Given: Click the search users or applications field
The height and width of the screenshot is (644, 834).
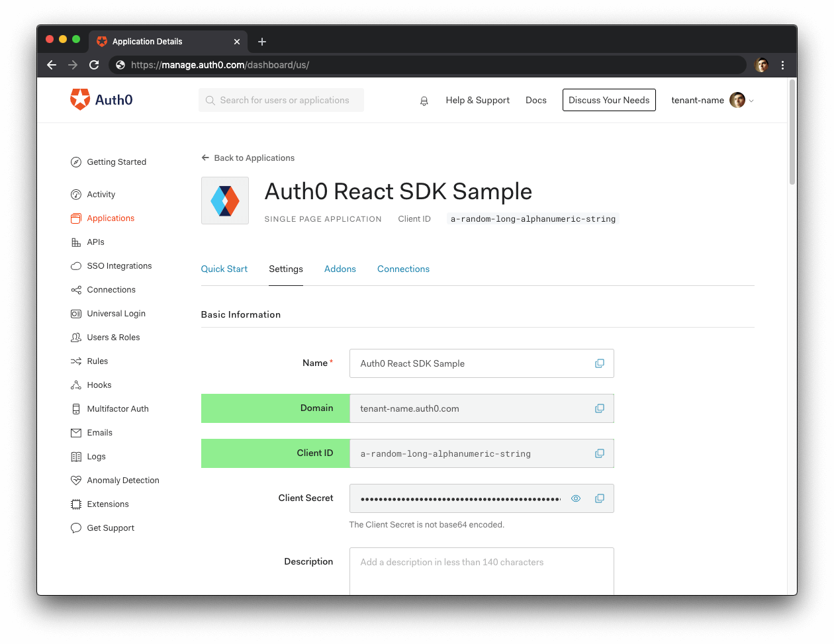Looking at the screenshot, I should [x=281, y=100].
